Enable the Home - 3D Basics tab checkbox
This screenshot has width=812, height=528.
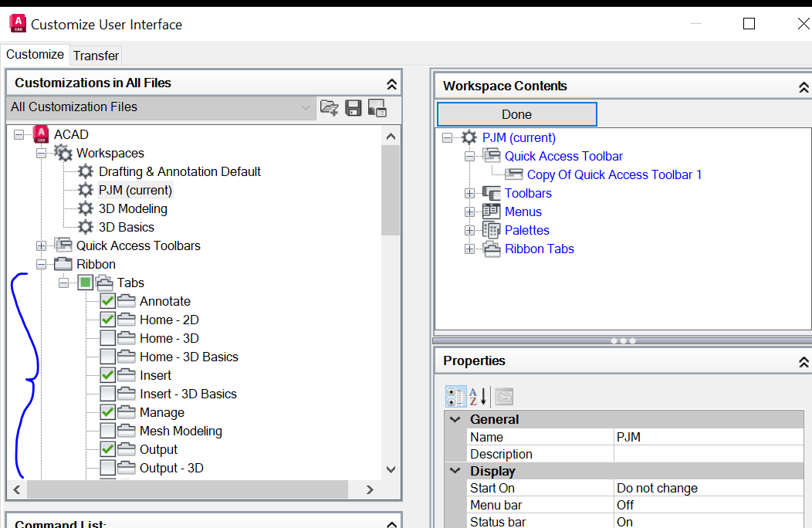pyautogui.click(x=108, y=357)
